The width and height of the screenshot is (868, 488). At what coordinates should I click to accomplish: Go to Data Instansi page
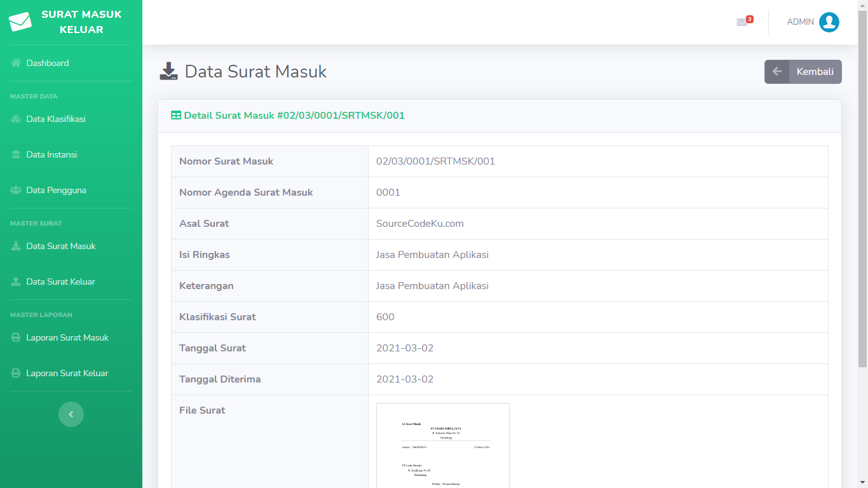pos(71,154)
